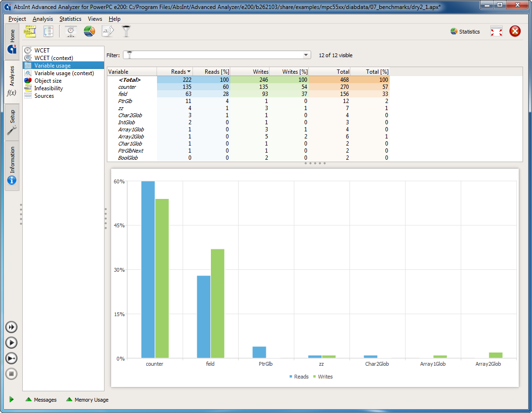Select the PtrGlbNext table row
The height and width of the screenshot is (413, 532).
pos(248,151)
